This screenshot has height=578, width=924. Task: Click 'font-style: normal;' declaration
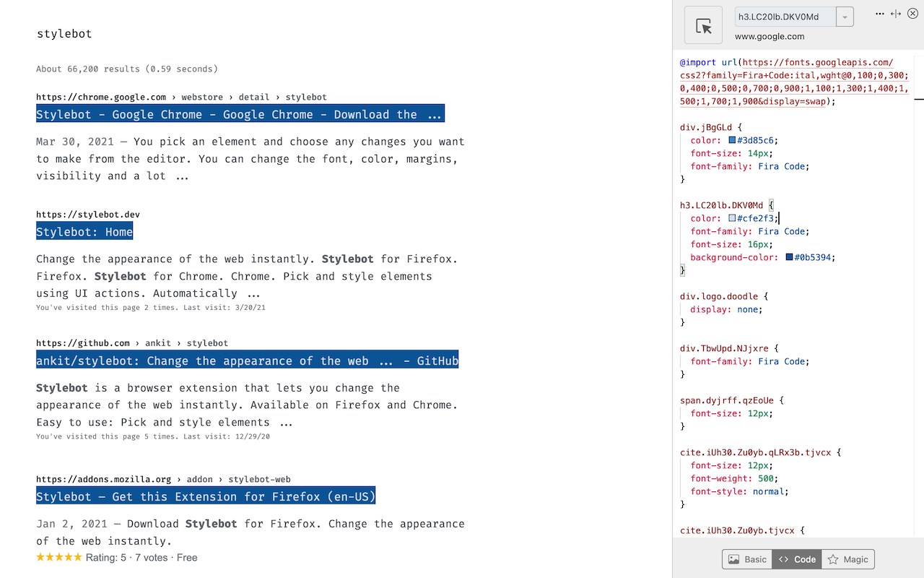pos(739,491)
